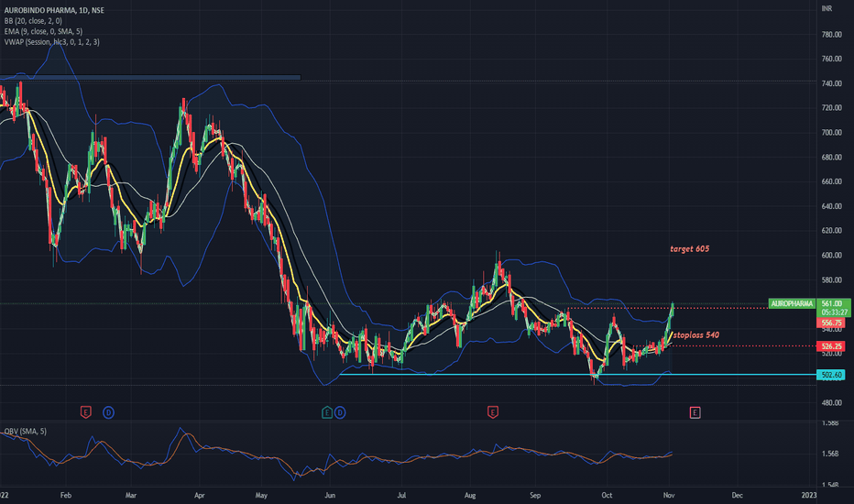854x504 pixels.
Task: Click the 2023 label on the time axis
Action: click(x=809, y=495)
